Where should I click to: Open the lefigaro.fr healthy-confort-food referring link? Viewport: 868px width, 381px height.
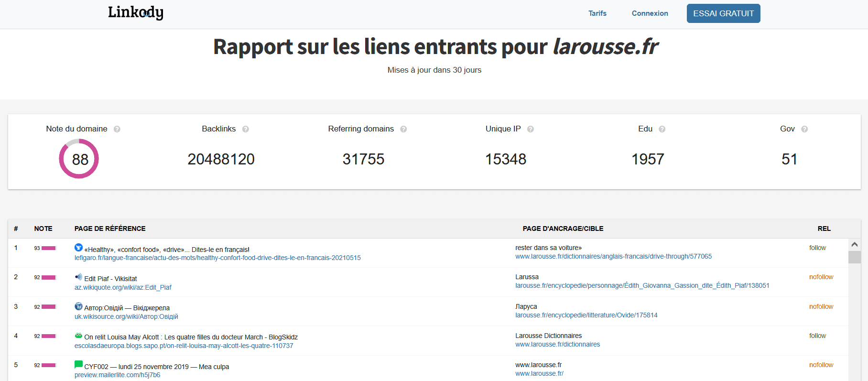pyautogui.click(x=217, y=258)
